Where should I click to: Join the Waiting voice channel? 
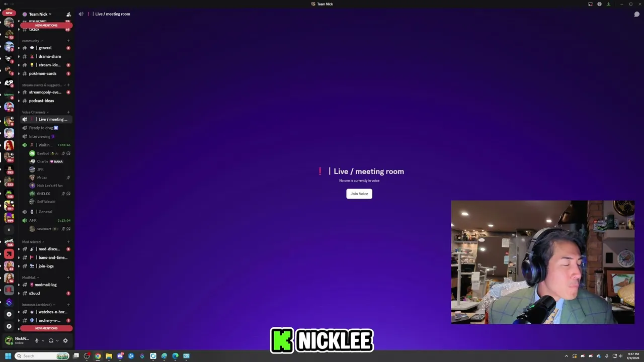[x=46, y=145]
